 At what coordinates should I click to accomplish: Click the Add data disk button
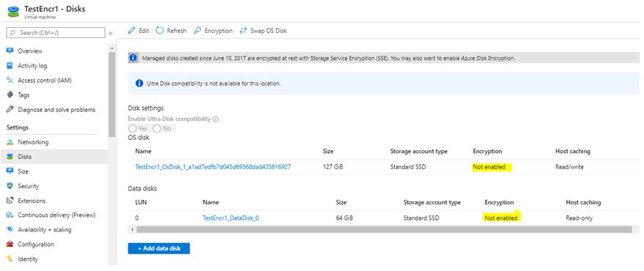click(159, 248)
